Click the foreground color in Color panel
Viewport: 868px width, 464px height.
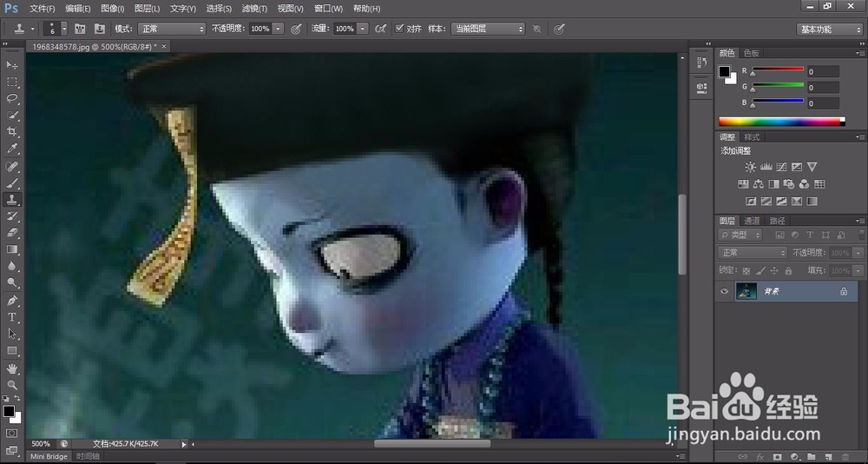point(724,71)
